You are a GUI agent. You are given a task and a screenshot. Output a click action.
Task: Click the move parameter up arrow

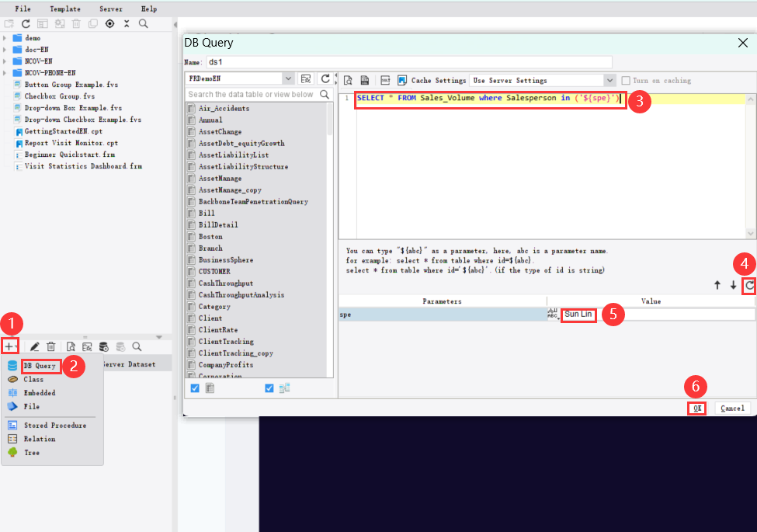coord(717,286)
